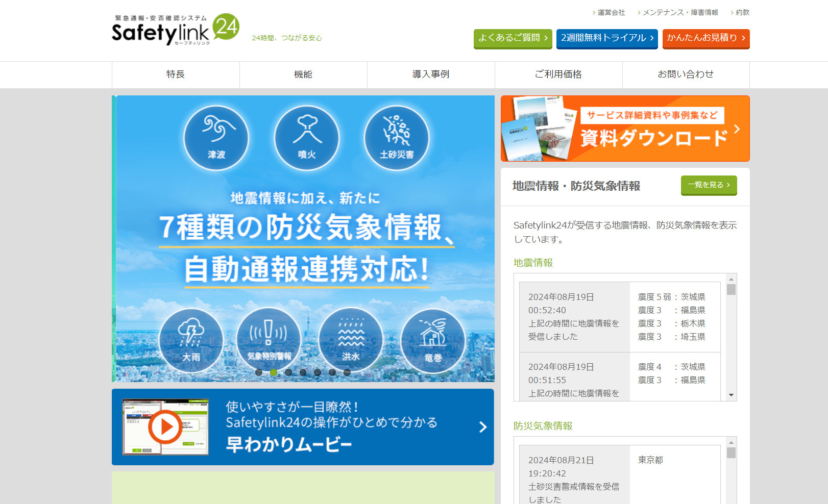Open the 資料ダウンロード banner
This screenshot has width=828, height=504.
point(625,129)
